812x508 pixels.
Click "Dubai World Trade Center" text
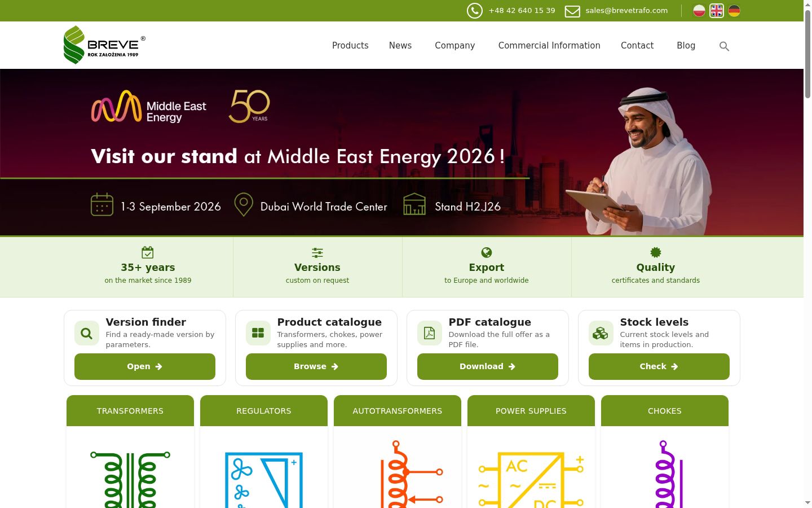(x=324, y=207)
